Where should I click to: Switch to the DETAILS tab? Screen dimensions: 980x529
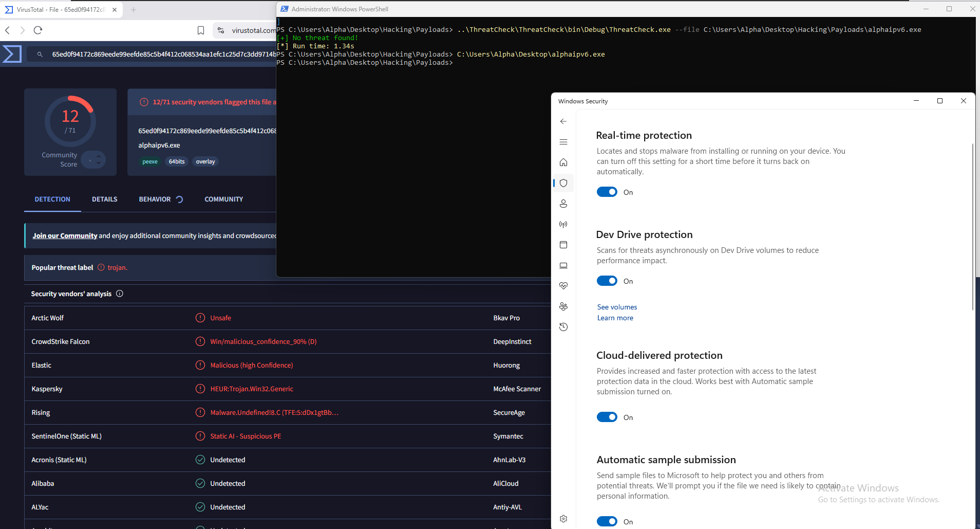(x=105, y=199)
